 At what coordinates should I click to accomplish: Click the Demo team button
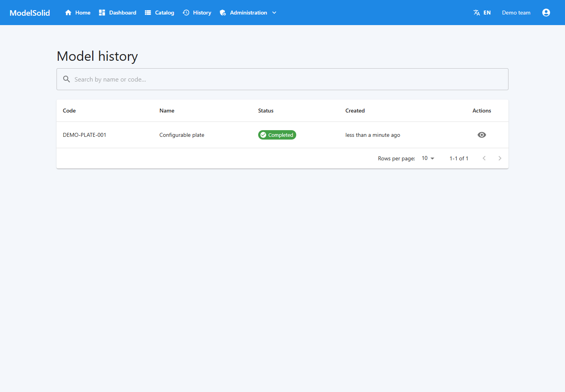[x=516, y=13]
